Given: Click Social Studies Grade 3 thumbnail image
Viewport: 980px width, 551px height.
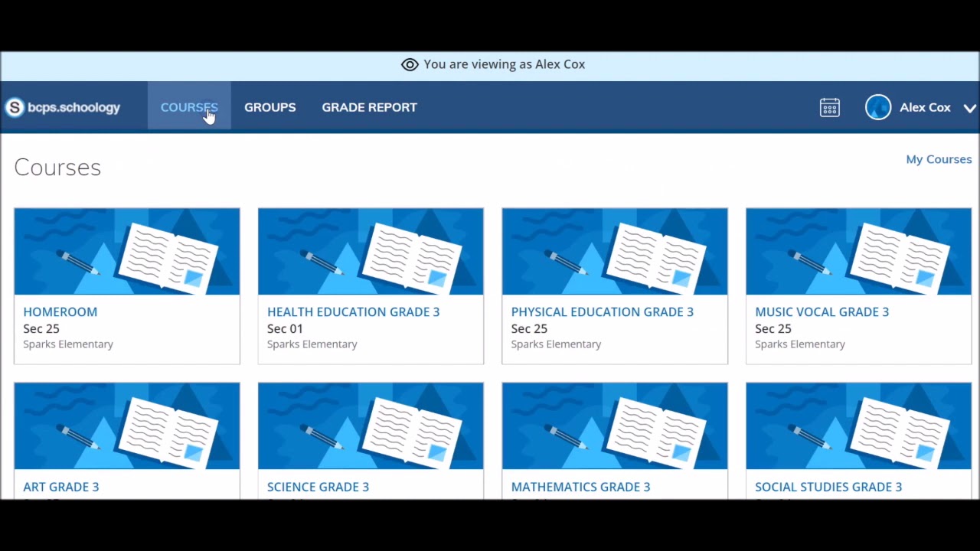Looking at the screenshot, I should click(x=858, y=425).
